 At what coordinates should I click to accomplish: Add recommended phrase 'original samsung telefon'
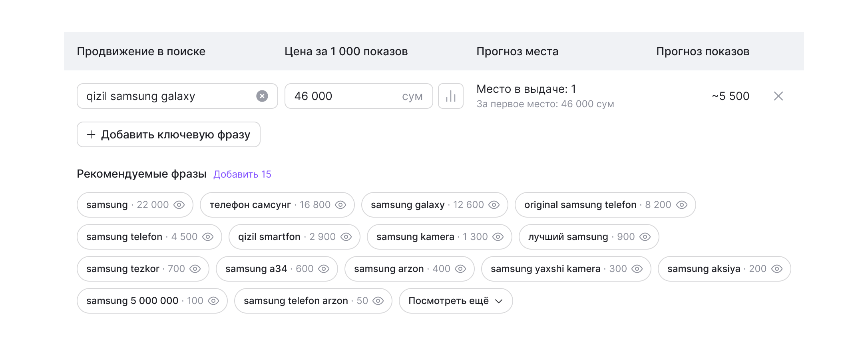tap(605, 205)
